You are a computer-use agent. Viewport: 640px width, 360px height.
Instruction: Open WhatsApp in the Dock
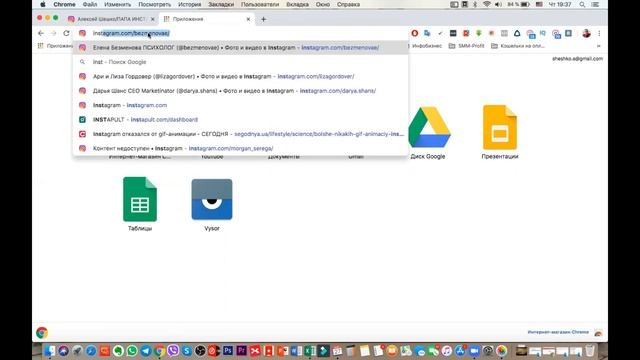pos(132,351)
